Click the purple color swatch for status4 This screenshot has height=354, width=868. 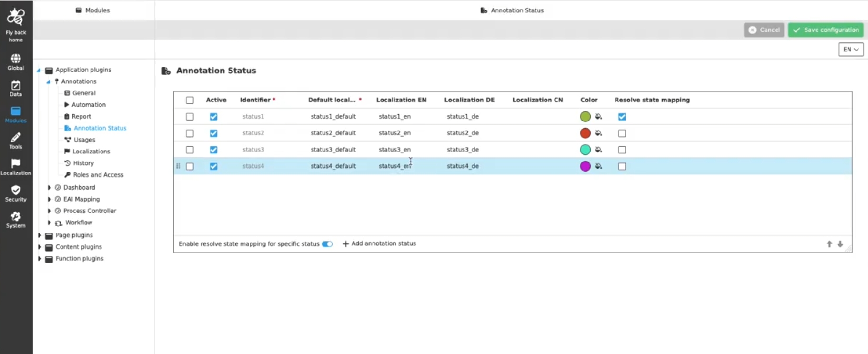(x=585, y=166)
